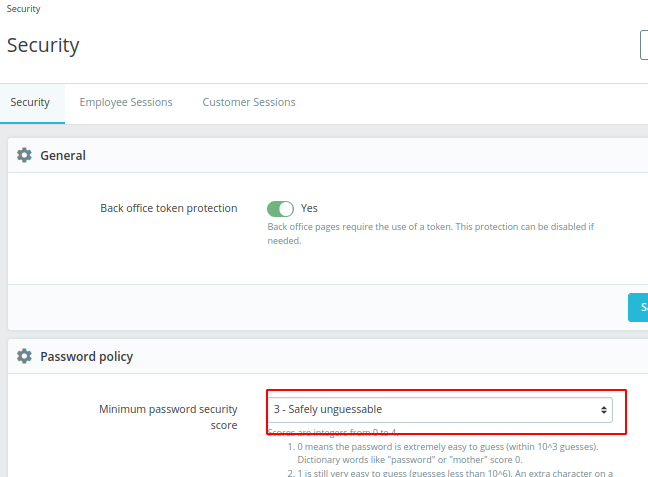Click the Minimum password security score label
Viewport: 648px width, 477px height.
point(168,417)
